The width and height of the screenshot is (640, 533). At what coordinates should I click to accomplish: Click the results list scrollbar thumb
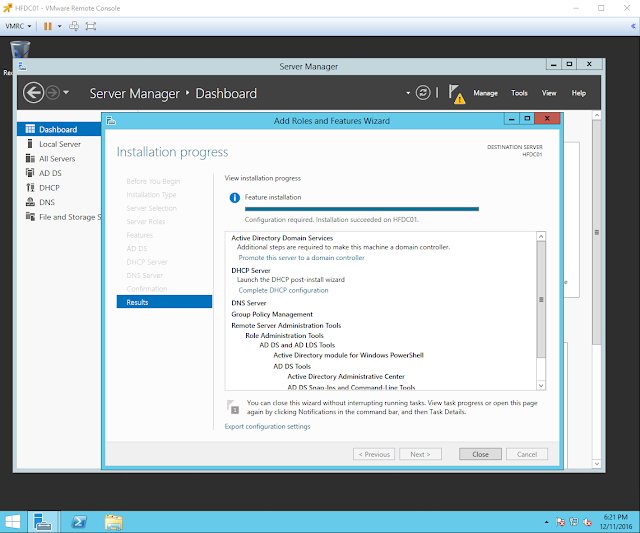pyautogui.click(x=541, y=299)
